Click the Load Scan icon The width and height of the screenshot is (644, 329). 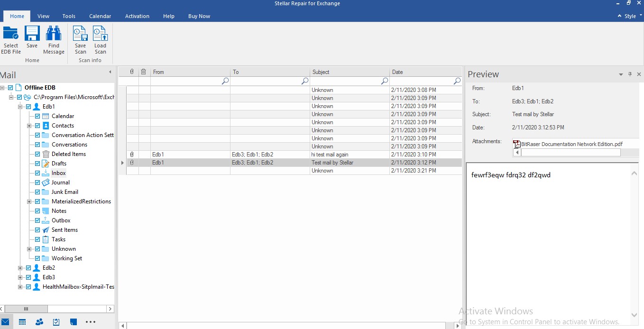(x=100, y=34)
